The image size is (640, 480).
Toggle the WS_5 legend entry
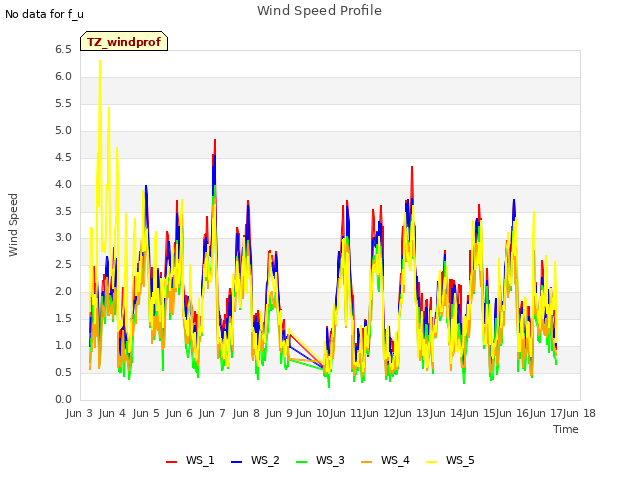[x=450, y=460]
